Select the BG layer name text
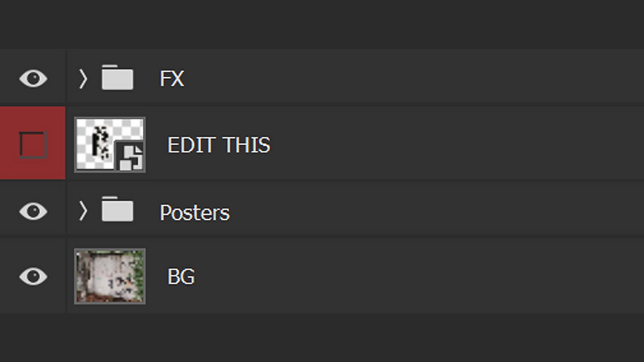 [x=181, y=277]
